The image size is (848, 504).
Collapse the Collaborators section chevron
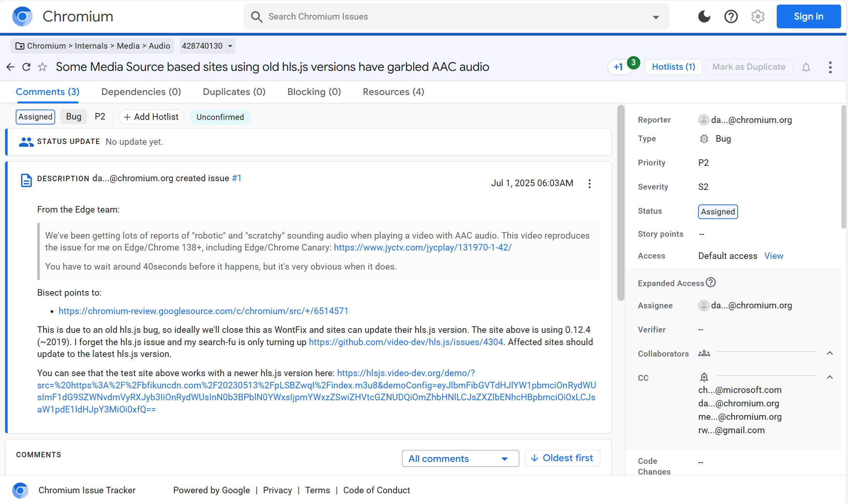(830, 353)
